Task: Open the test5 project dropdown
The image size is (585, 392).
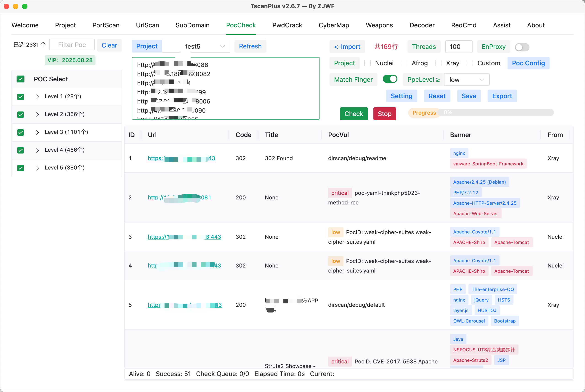Action: 196,47
